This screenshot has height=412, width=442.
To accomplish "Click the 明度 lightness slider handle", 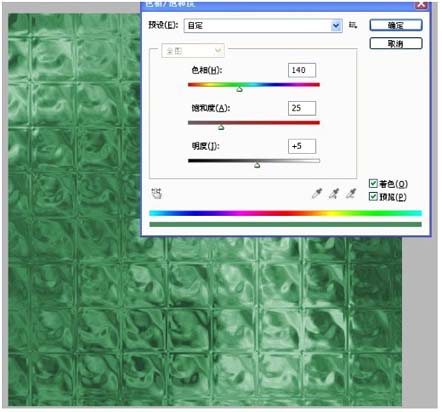I will [257, 165].
